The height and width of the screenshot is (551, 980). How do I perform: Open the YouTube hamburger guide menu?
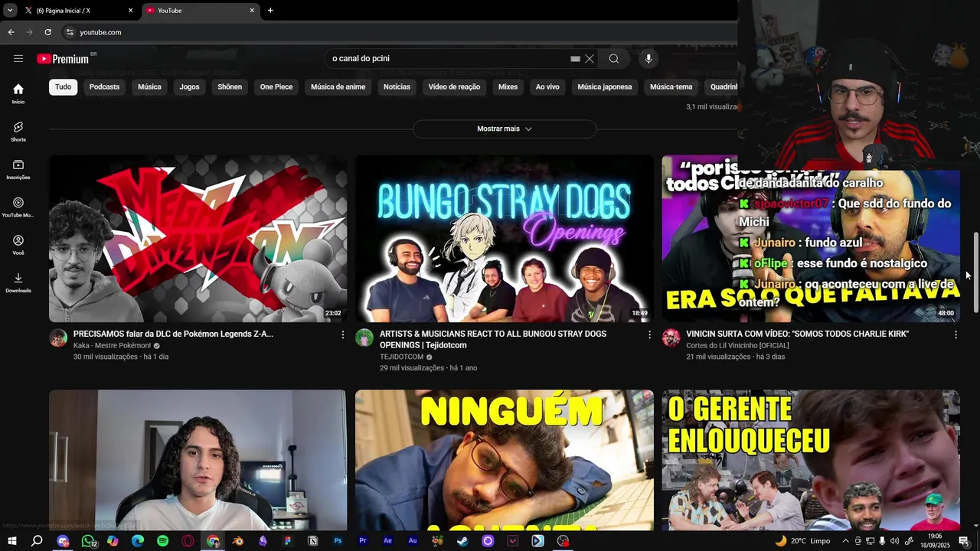point(18,58)
